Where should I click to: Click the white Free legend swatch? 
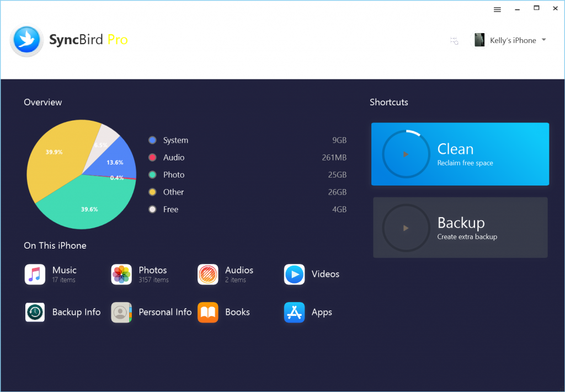click(x=152, y=209)
